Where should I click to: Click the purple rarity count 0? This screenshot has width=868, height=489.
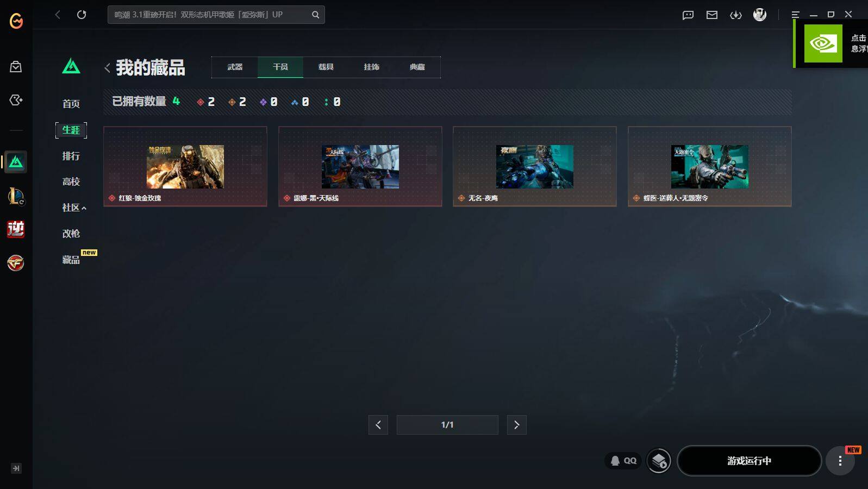(x=268, y=102)
